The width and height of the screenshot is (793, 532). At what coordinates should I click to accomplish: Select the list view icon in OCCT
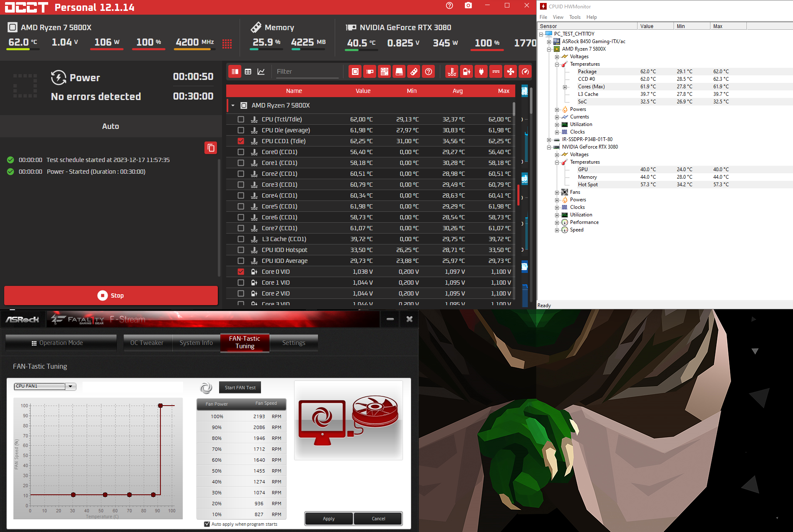click(235, 72)
